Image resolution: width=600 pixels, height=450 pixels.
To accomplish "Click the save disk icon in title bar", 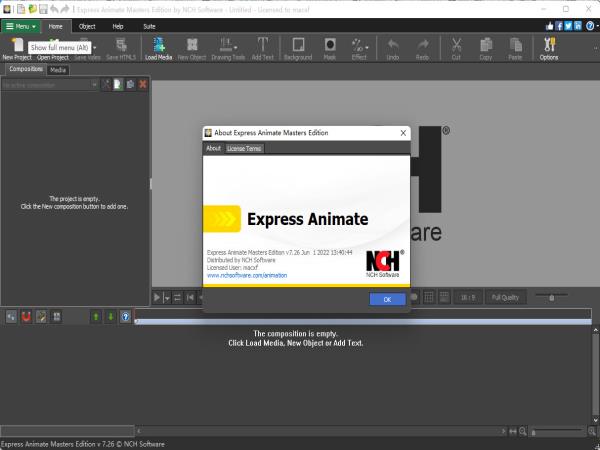I will 43,9.
